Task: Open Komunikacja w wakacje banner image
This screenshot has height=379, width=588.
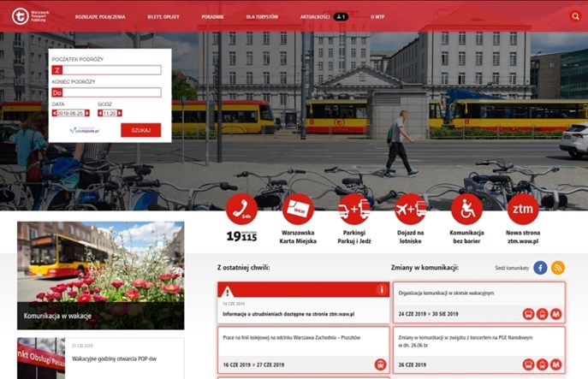Action: (x=100, y=275)
